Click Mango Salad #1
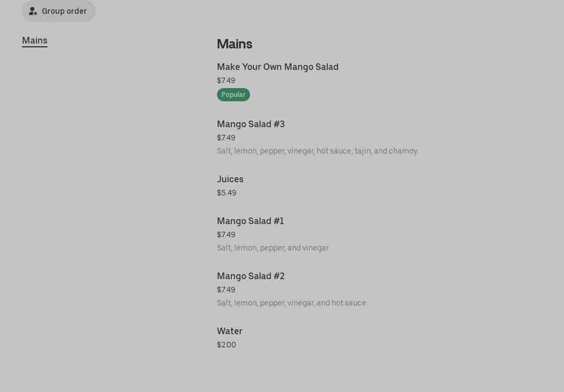This screenshot has width=564, height=392. click(250, 221)
